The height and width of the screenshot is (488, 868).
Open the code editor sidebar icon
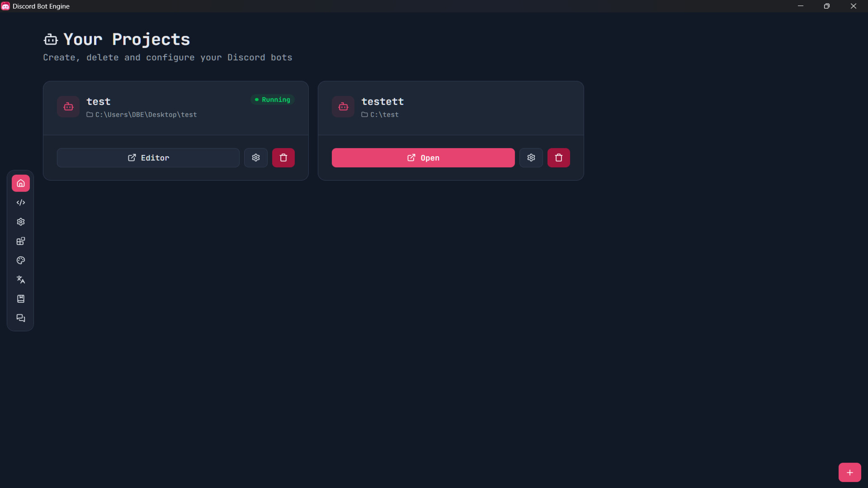pyautogui.click(x=21, y=202)
